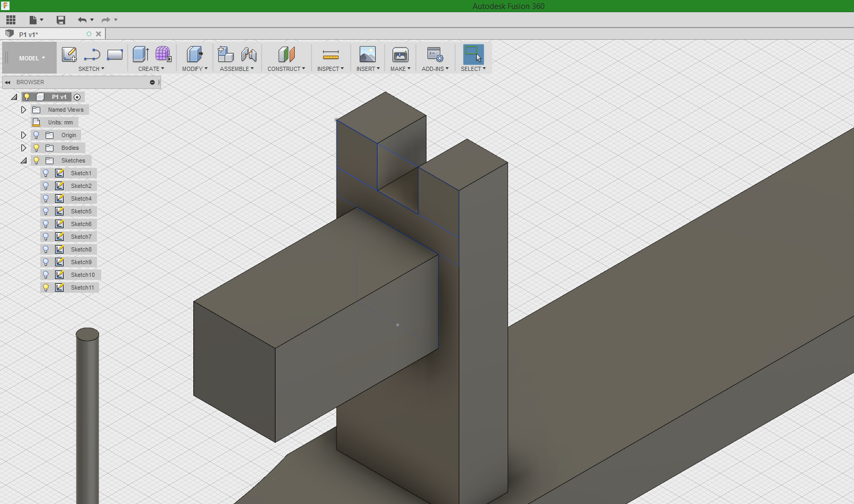854x504 pixels.
Task: Open the undo history dropdown arrow
Action: point(92,20)
